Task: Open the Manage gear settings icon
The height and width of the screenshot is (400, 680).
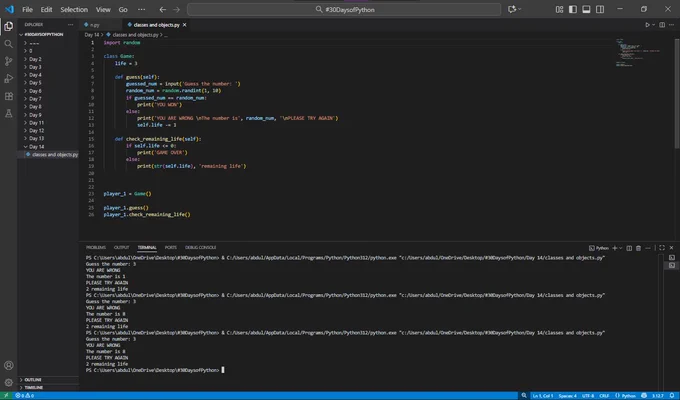Action: [x=8, y=383]
